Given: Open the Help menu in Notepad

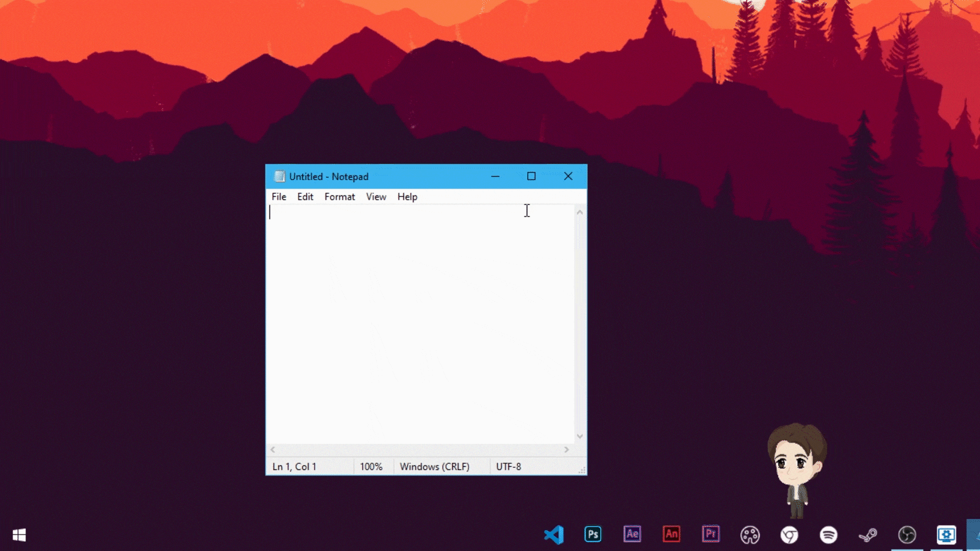Looking at the screenshot, I should [x=407, y=196].
